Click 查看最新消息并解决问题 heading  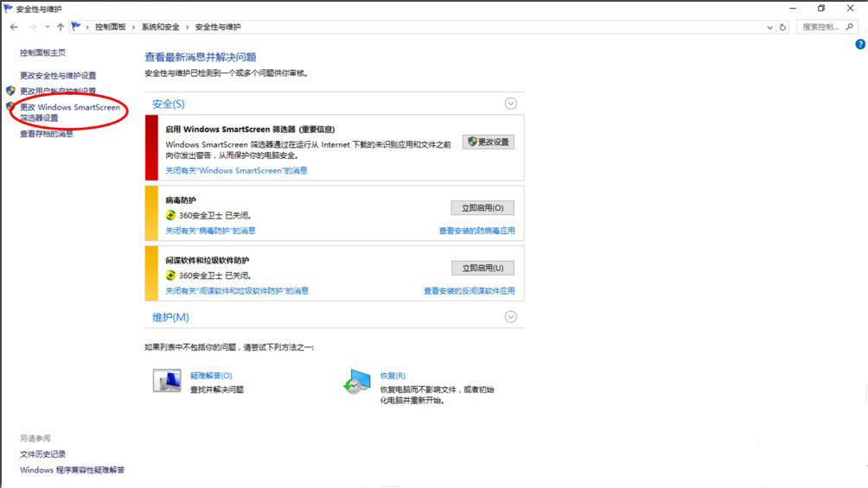pos(201,57)
